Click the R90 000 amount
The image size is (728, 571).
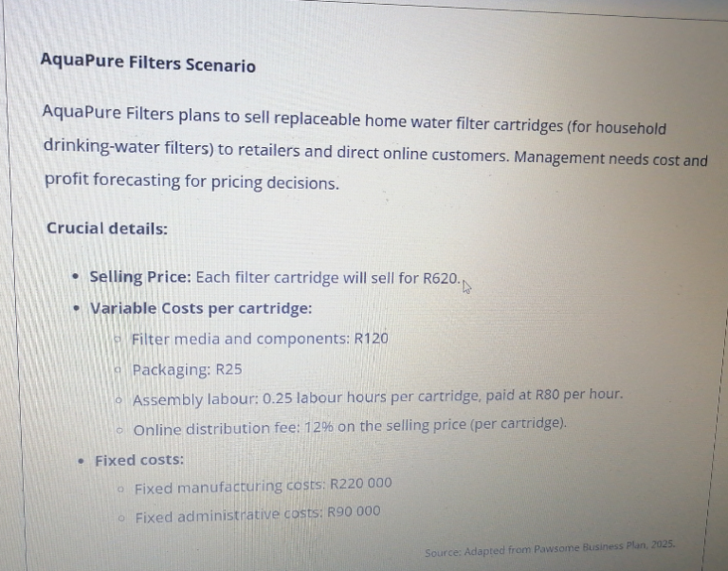tap(354, 512)
